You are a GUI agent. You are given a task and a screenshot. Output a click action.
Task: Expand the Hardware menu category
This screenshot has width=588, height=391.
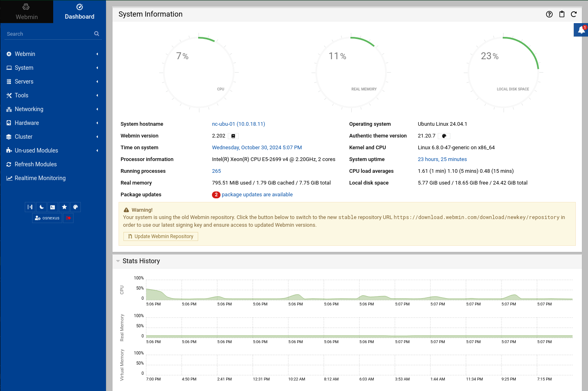tap(27, 123)
